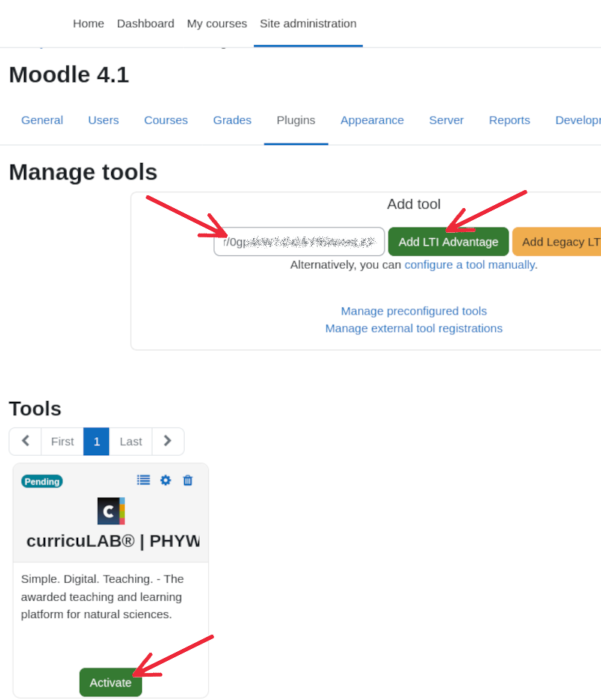
Task: Open Dashboard in top navigation
Action: coord(146,23)
